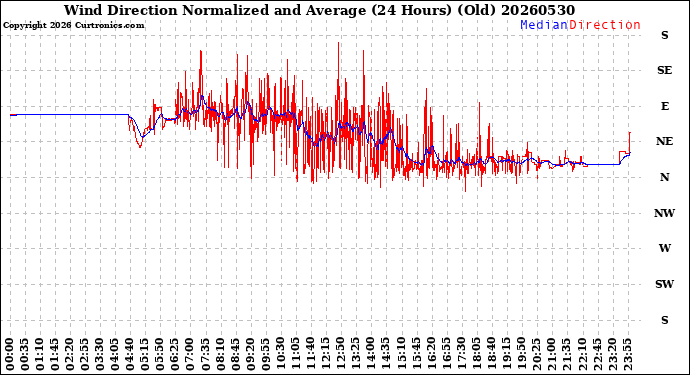Click the 07:35 time axis label
Screen dimensions: 690x375
pyautogui.click(x=205, y=354)
